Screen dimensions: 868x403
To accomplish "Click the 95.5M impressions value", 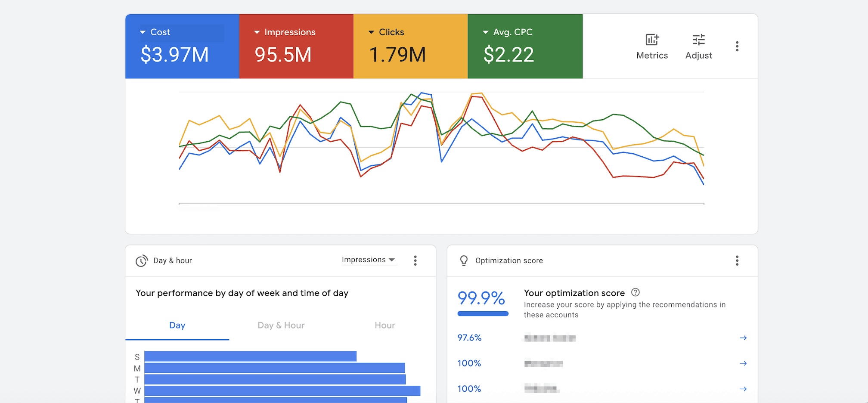I will coord(283,55).
